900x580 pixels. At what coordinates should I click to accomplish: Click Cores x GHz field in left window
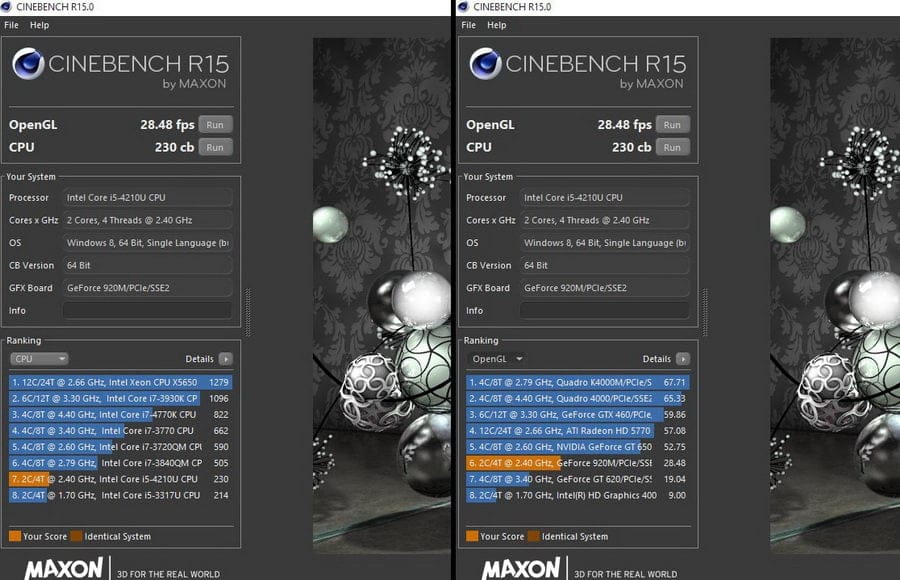click(x=148, y=221)
